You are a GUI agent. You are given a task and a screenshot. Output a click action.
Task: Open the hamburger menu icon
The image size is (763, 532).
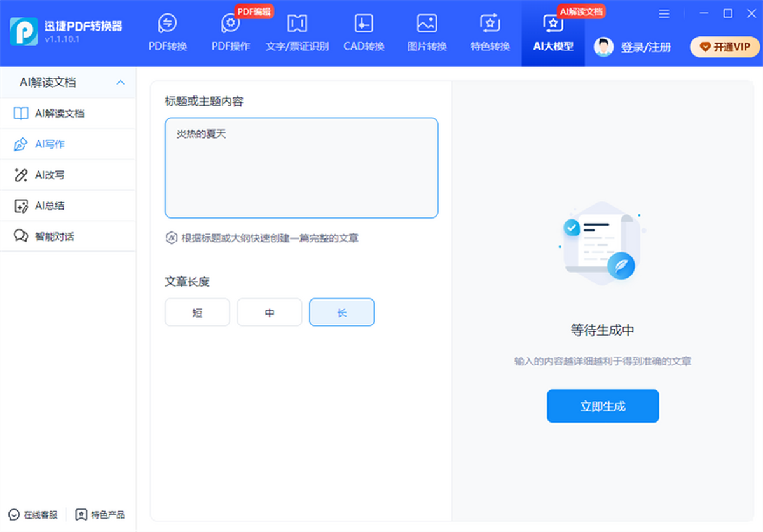(664, 13)
